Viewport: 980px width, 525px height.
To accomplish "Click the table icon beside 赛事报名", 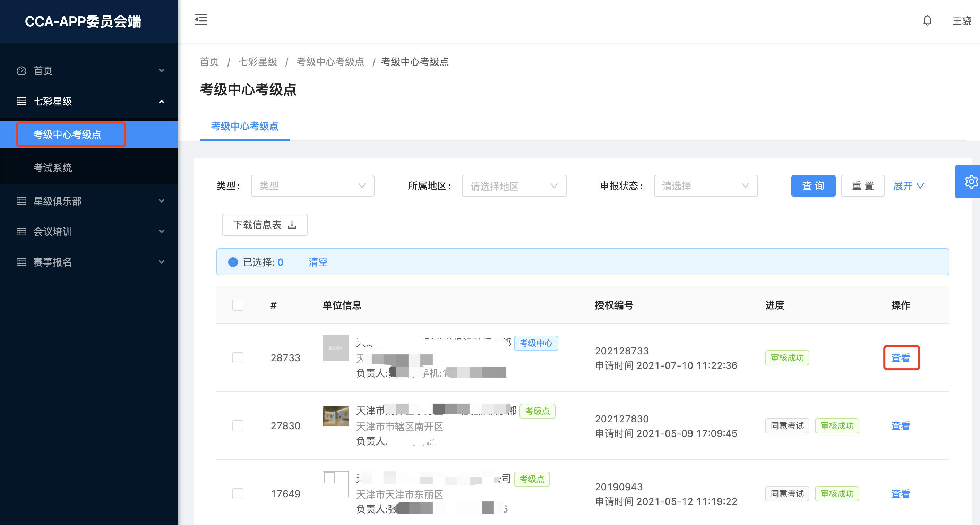I will [x=22, y=262].
